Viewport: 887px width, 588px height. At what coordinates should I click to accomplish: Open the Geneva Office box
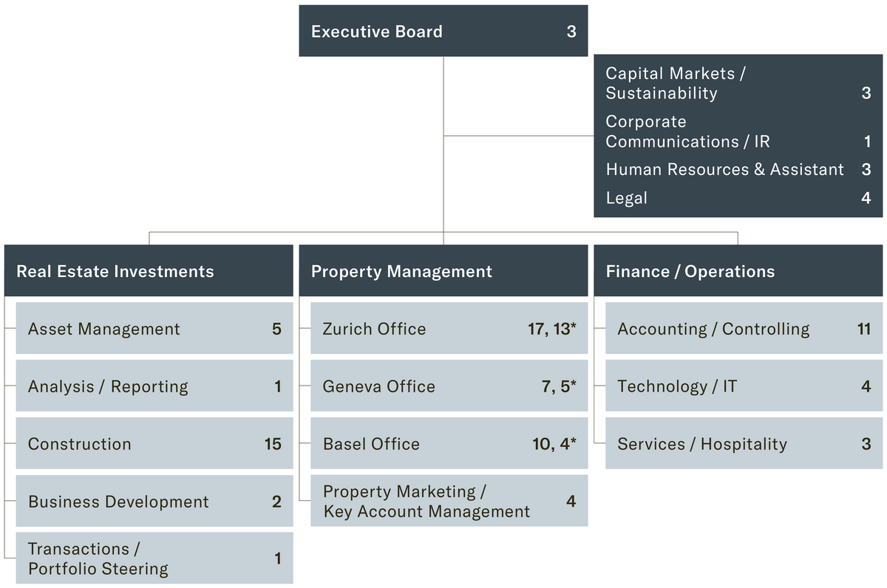449,386
